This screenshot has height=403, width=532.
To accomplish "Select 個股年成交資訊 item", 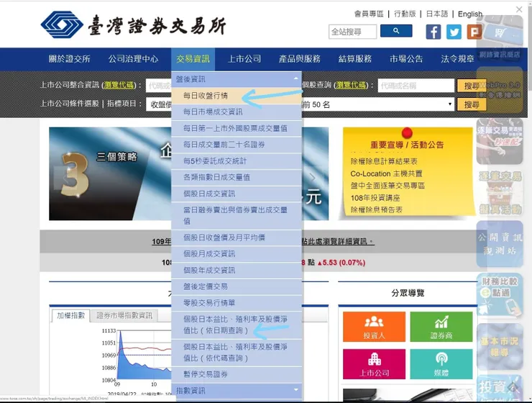I will click(237, 271).
